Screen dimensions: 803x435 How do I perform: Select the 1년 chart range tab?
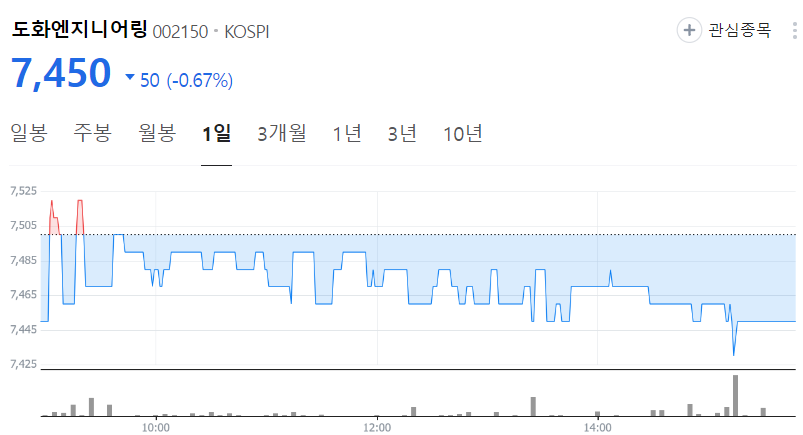point(347,133)
